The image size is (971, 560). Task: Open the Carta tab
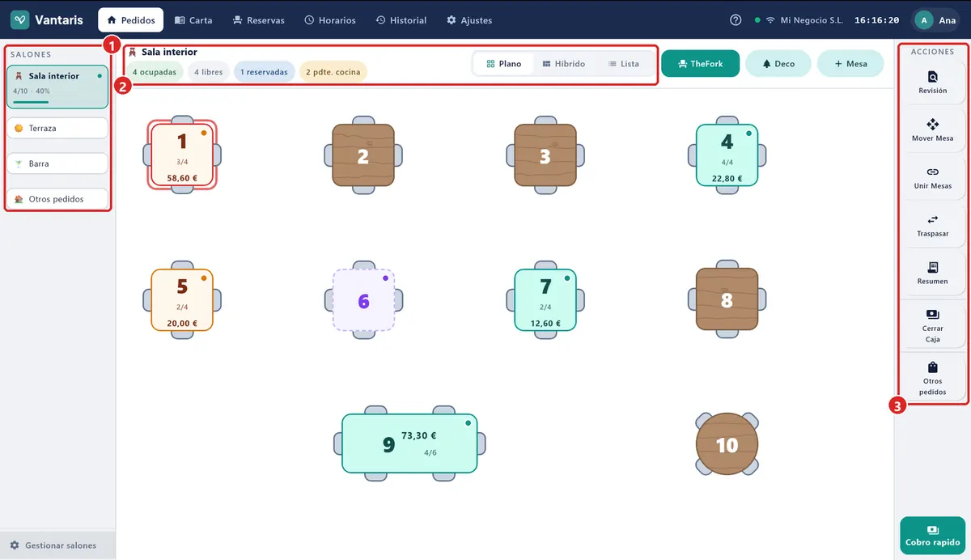point(193,20)
